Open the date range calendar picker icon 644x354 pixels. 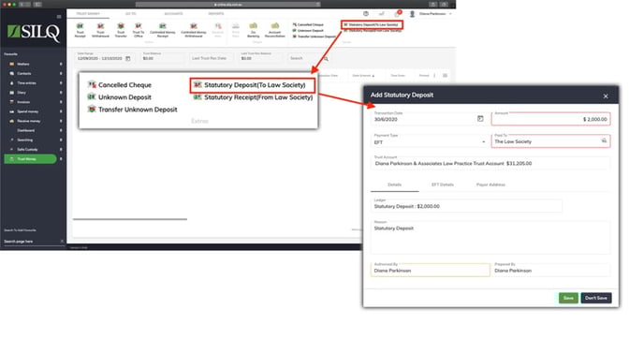click(x=127, y=58)
